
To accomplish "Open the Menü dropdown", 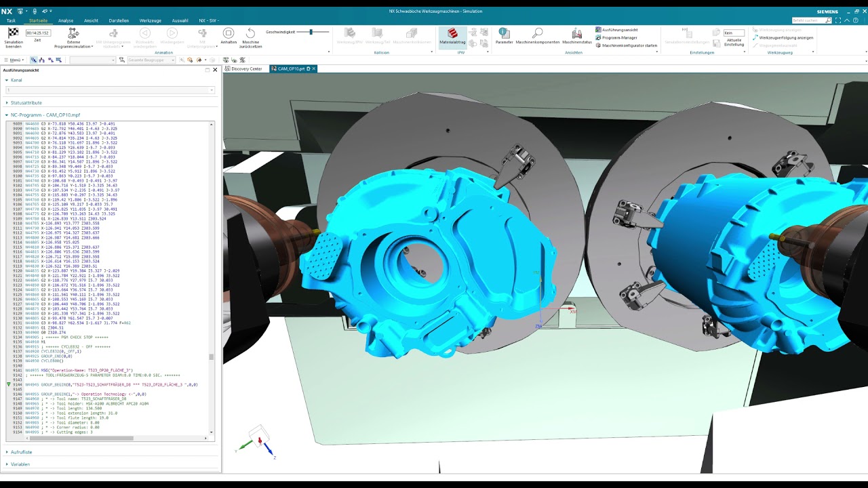I will (x=14, y=60).
